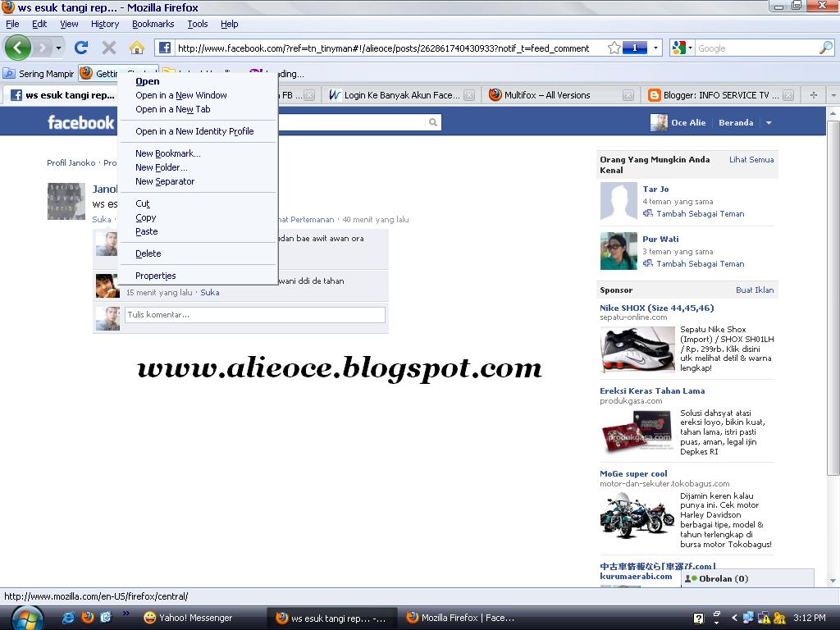Click Lihat Semua link
Viewport: 840px width, 630px height.
(x=751, y=160)
